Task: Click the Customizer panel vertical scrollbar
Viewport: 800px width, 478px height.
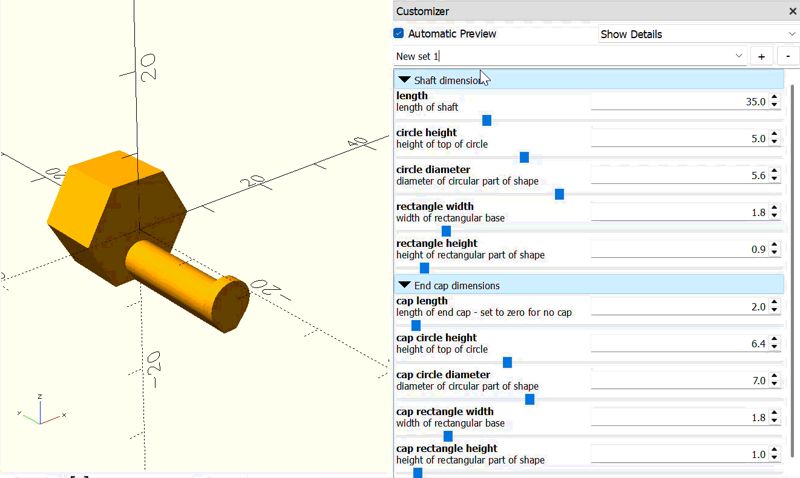Action: coord(792,270)
